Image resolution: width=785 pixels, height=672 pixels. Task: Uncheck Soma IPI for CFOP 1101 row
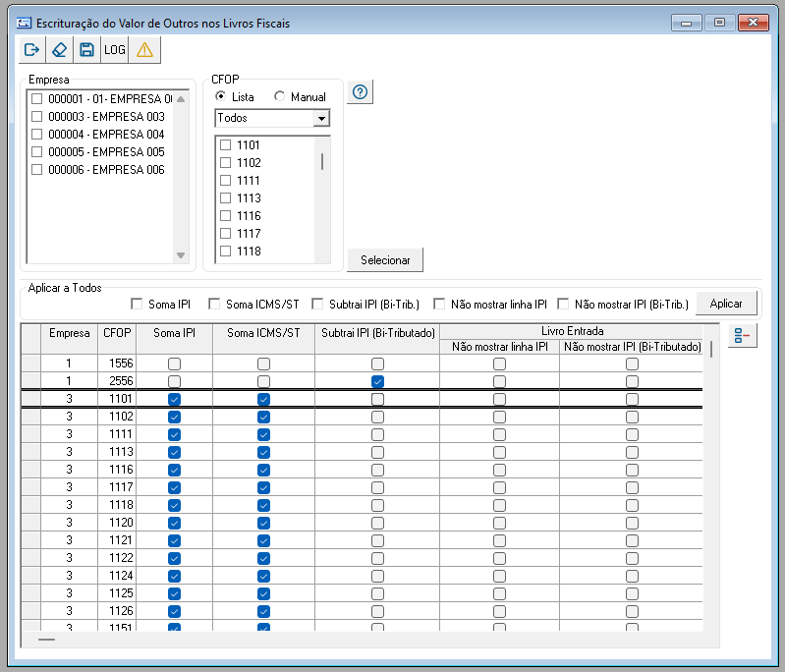point(174,399)
